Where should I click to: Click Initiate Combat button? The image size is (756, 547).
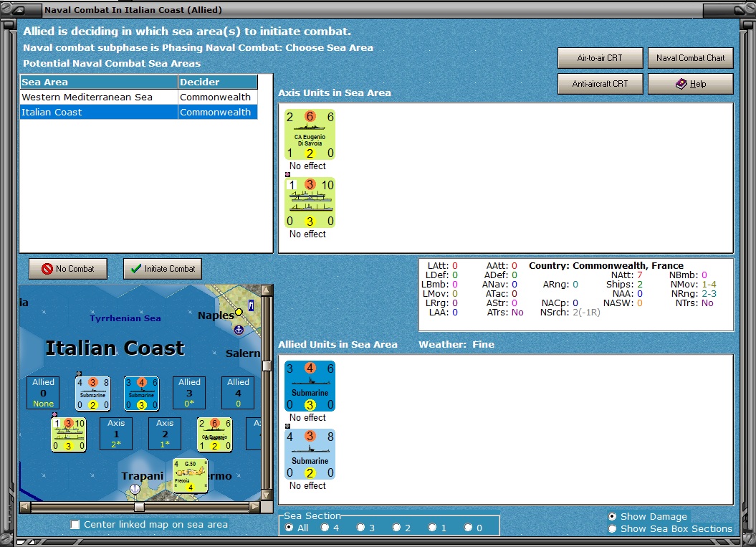tap(163, 269)
